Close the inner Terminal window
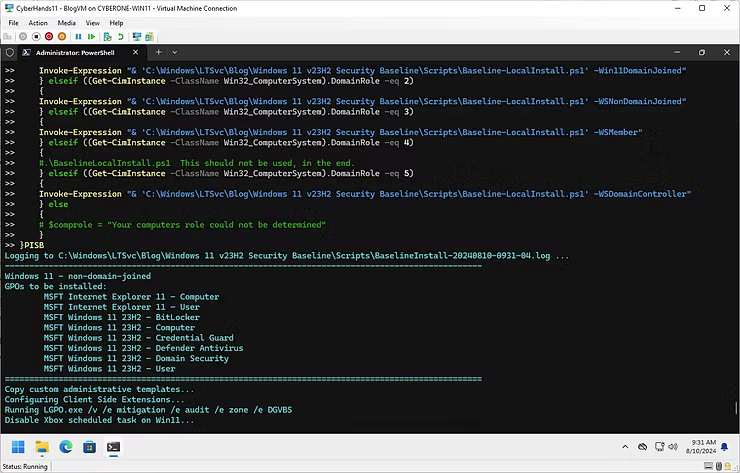Viewport: 740px width, 473px height. click(727, 52)
